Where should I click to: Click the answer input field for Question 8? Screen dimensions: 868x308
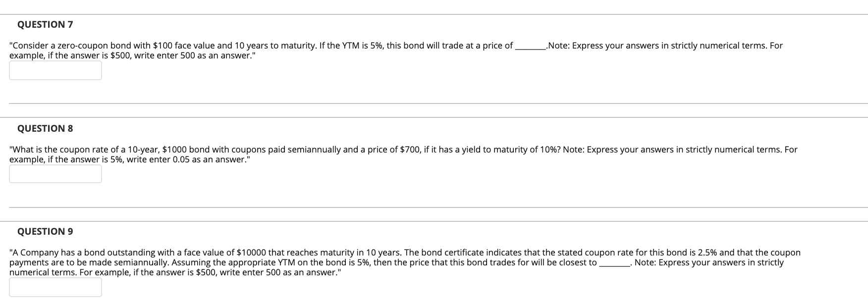[x=54, y=174]
